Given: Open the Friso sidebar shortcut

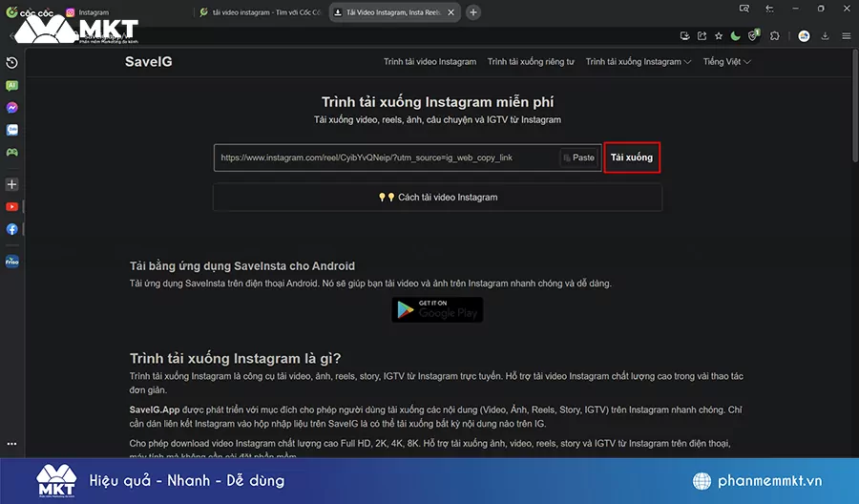Looking at the screenshot, I should 11,262.
